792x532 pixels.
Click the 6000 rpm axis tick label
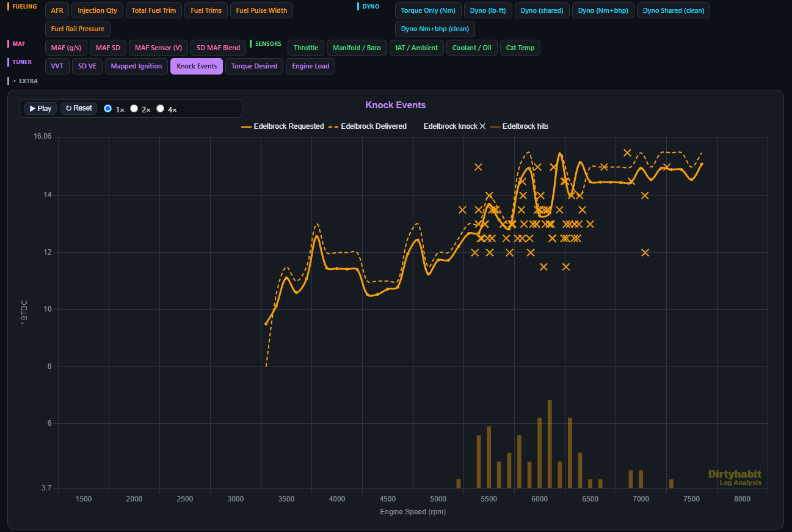coord(539,499)
